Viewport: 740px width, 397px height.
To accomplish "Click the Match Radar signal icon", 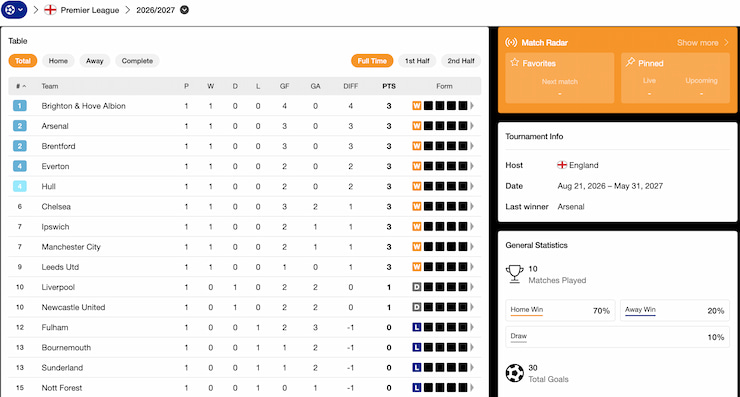I will 511,42.
